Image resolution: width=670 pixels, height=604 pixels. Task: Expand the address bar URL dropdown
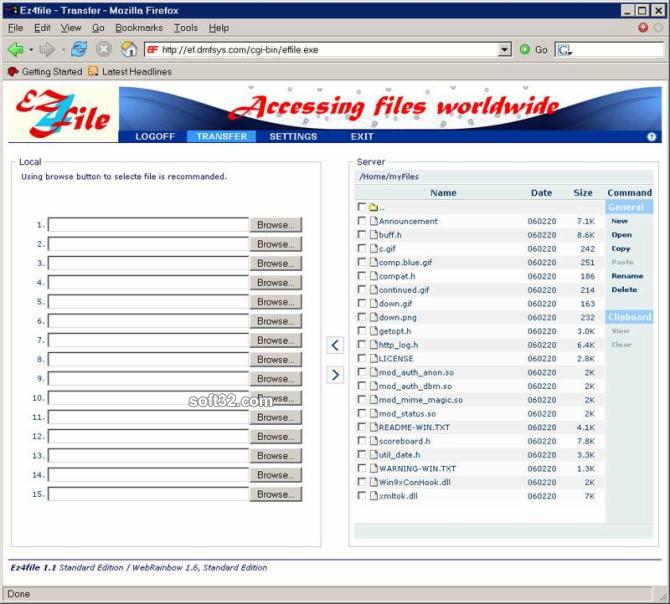505,50
